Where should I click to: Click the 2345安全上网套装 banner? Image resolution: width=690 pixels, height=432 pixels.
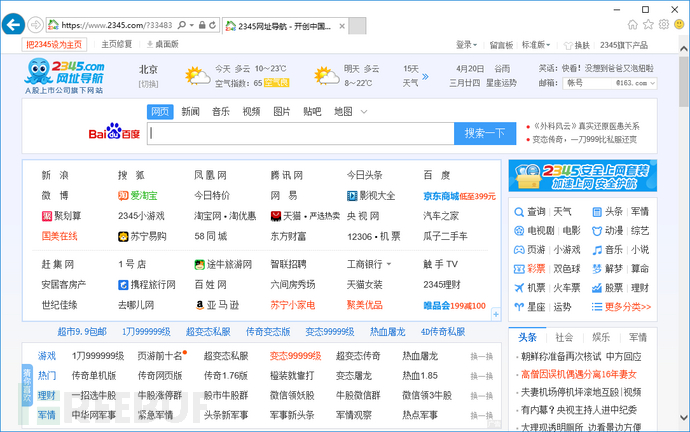point(583,176)
